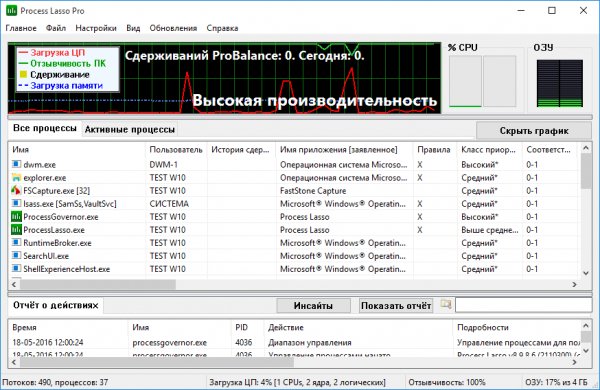This screenshot has height=390, width=600.
Task: Open the Файл menu
Action: click(x=56, y=28)
